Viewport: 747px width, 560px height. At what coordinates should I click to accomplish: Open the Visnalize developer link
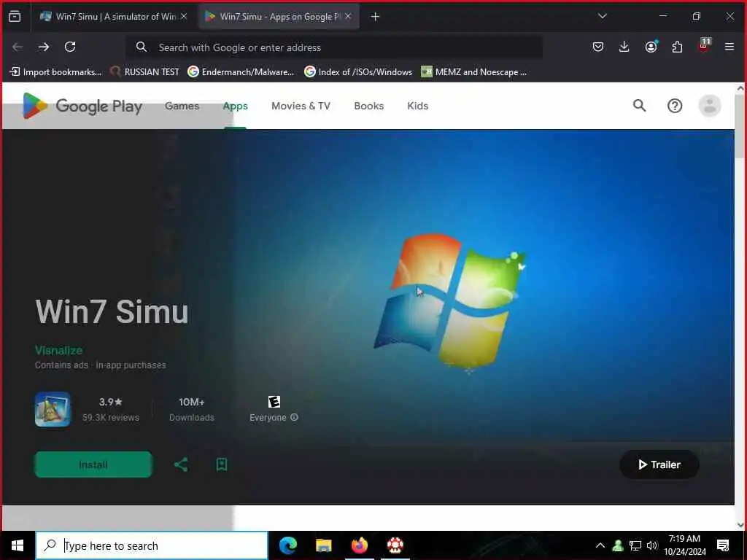58,350
